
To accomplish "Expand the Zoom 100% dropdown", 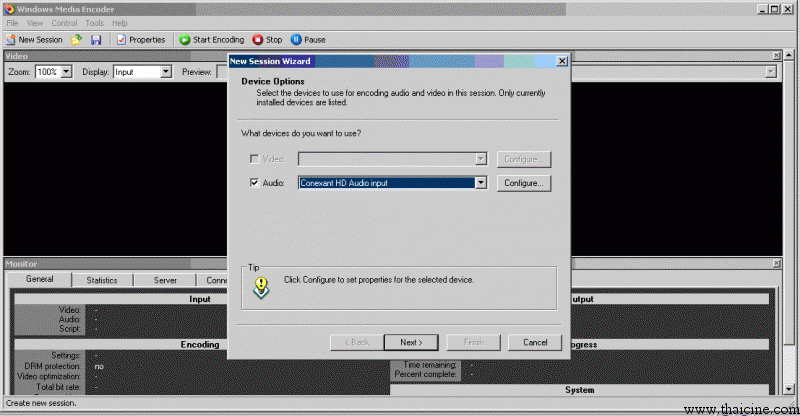I will [x=67, y=72].
